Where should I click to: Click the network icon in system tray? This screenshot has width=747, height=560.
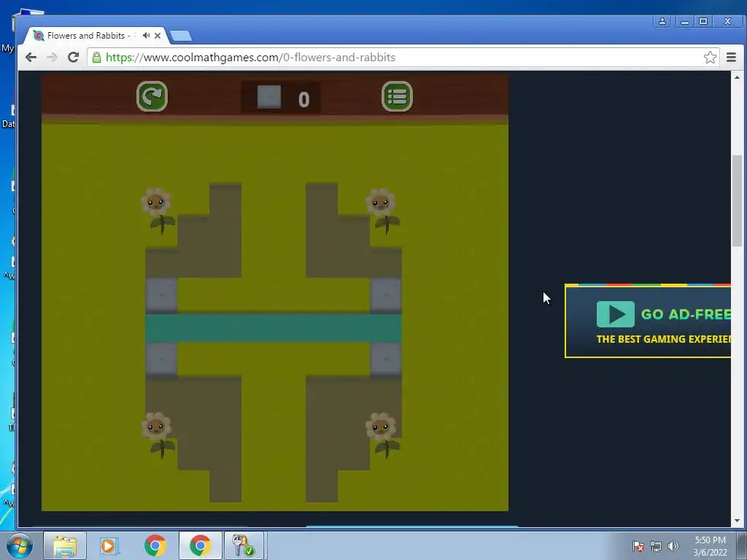656,546
